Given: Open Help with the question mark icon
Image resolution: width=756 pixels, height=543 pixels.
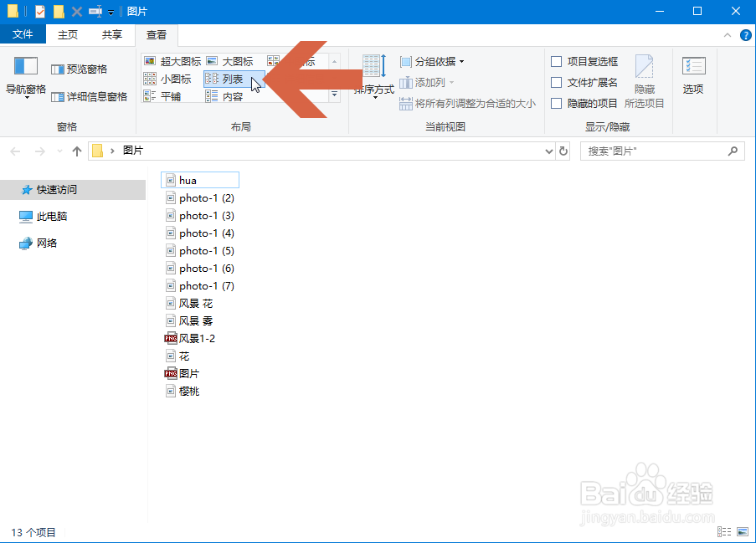Looking at the screenshot, I should 745,35.
